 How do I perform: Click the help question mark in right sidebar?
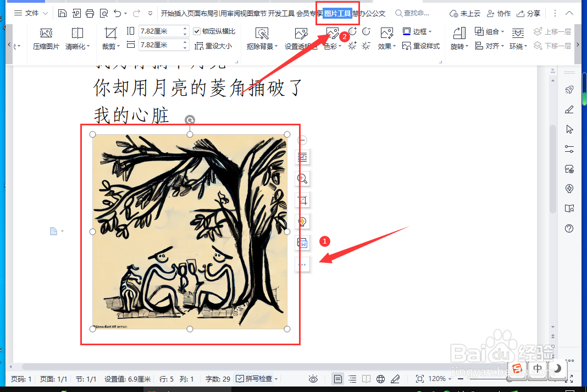coord(569,228)
